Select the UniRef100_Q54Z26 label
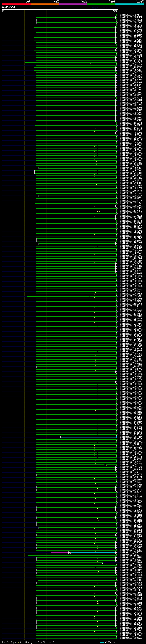The image size is (146, 644). click(x=131, y=85)
